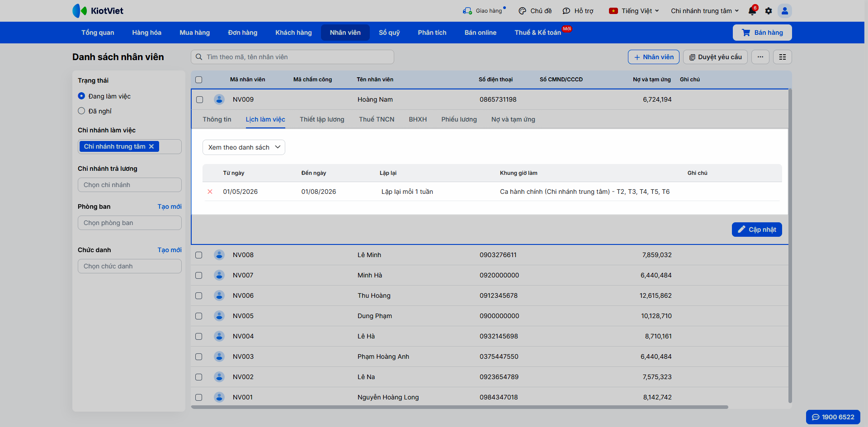Open the notifications bell
Image resolution: width=868 pixels, height=427 pixels.
(x=752, y=11)
